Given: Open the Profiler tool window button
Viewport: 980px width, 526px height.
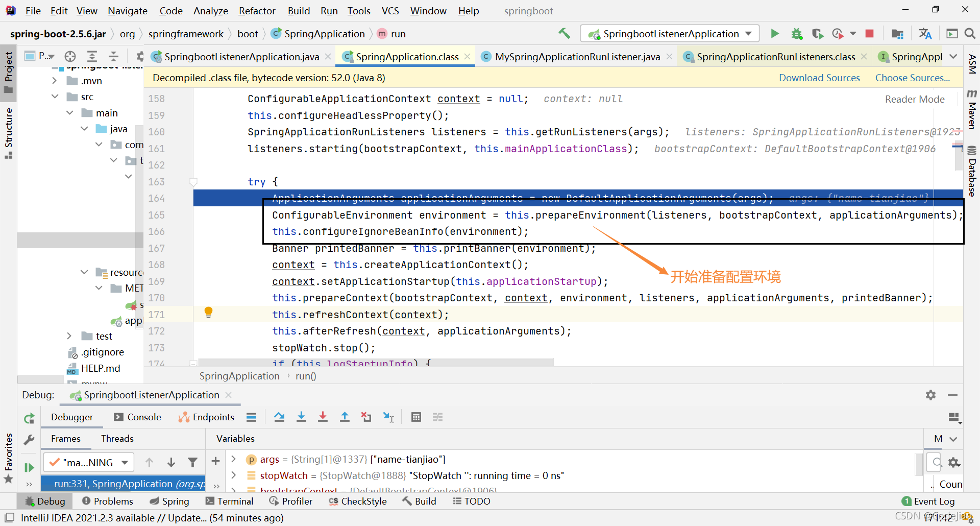Looking at the screenshot, I should tap(290, 501).
